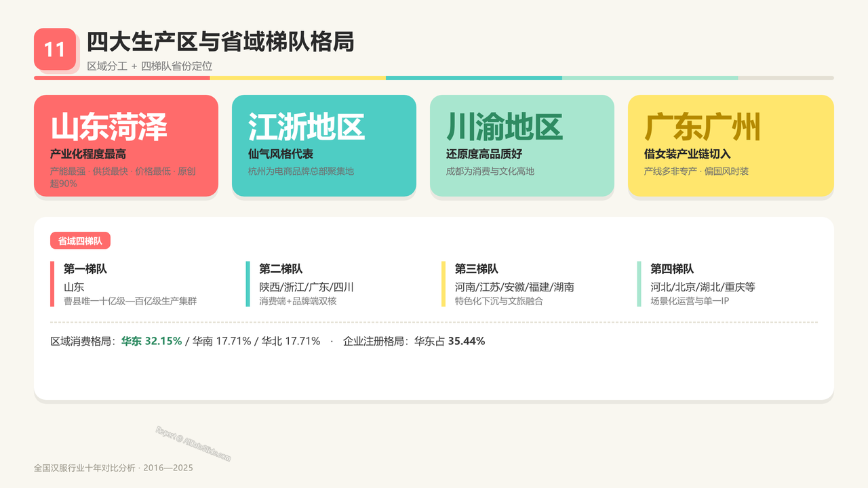The width and height of the screenshot is (868, 488).
Task: Click the text "仙气风格代表"
Action: 281,155
